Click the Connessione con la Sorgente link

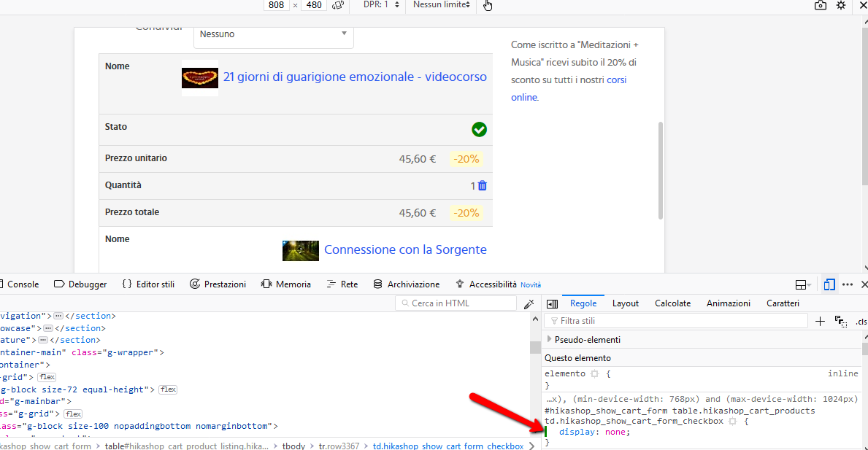[405, 250]
